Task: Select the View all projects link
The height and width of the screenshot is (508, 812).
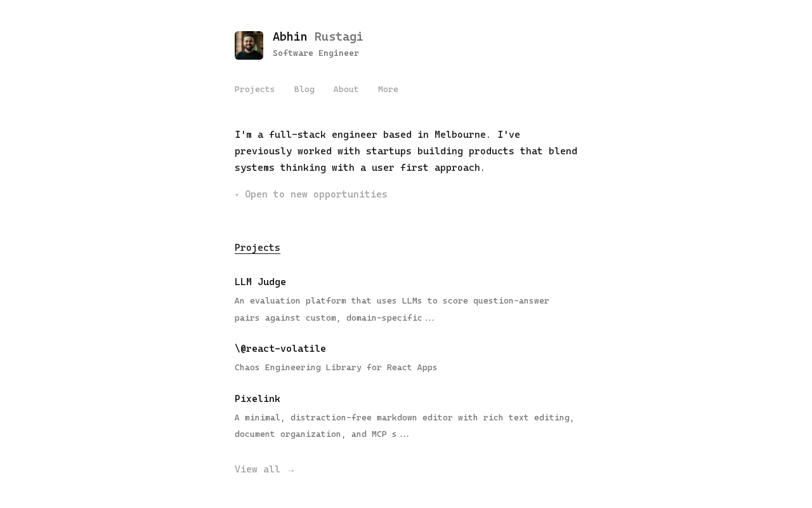Action: coord(258,469)
